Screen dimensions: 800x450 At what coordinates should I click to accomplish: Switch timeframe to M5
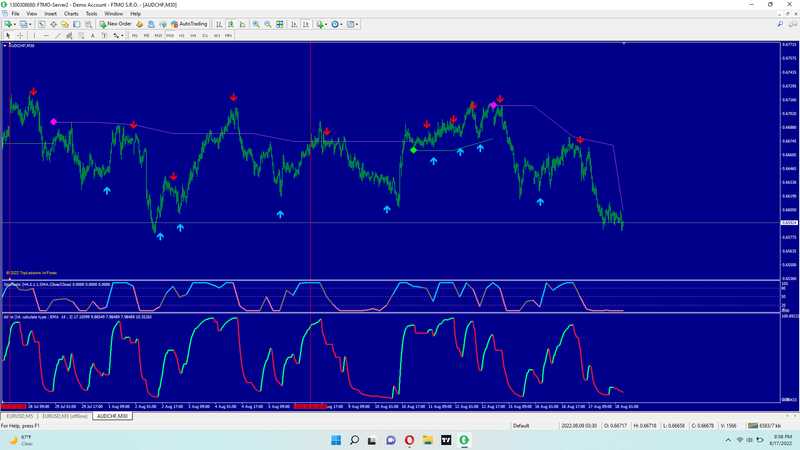[x=146, y=35]
